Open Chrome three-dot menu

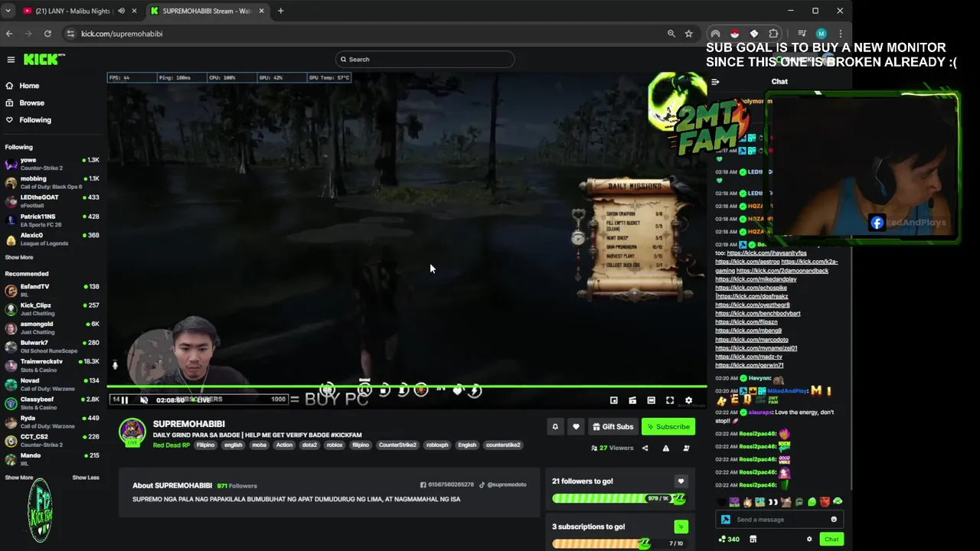tap(840, 34)
